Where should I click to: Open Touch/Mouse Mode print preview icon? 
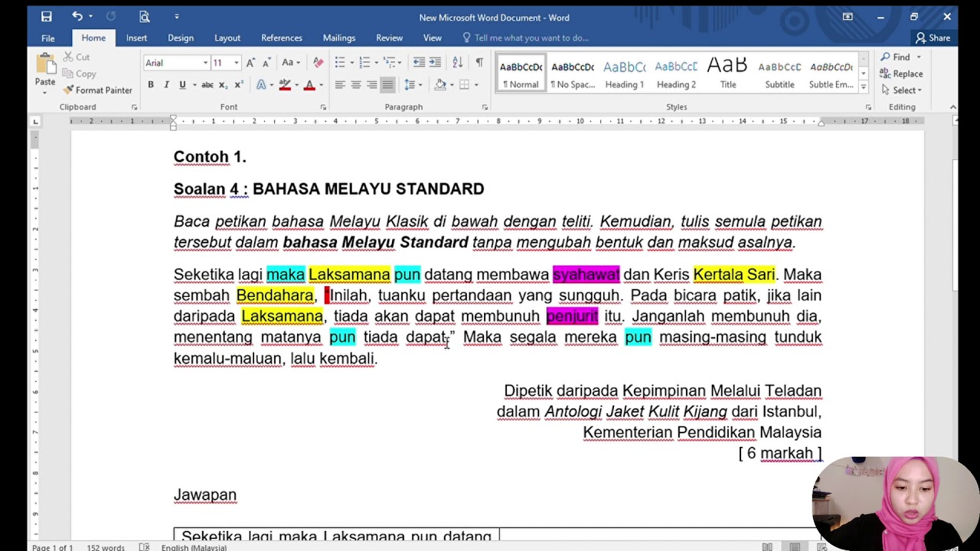(144, 17)
